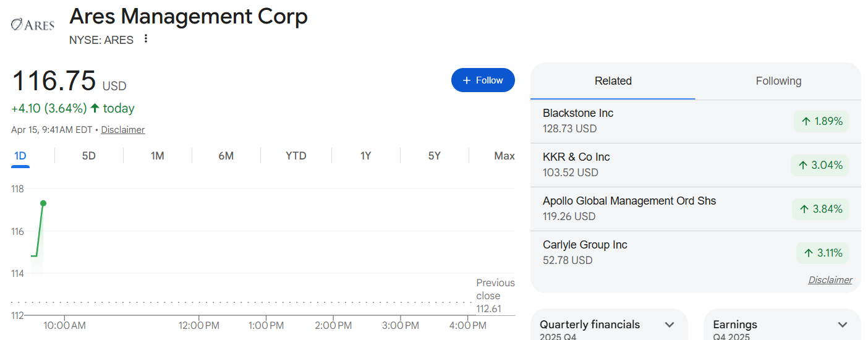868x340 pixels.
Task: Expand the Quarterly financials section
Action: [669, 325]
